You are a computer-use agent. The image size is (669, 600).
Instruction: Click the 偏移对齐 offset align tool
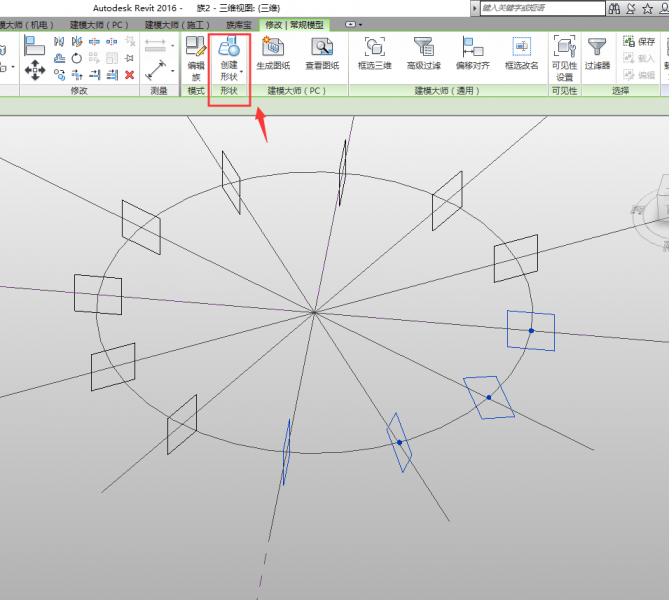pyautogui.click(x=473, y=55)
